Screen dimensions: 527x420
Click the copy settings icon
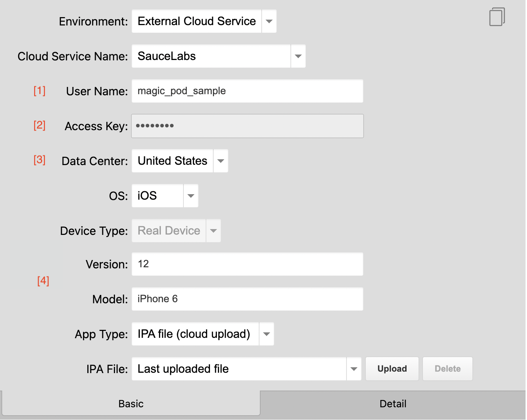coord(497,17)
